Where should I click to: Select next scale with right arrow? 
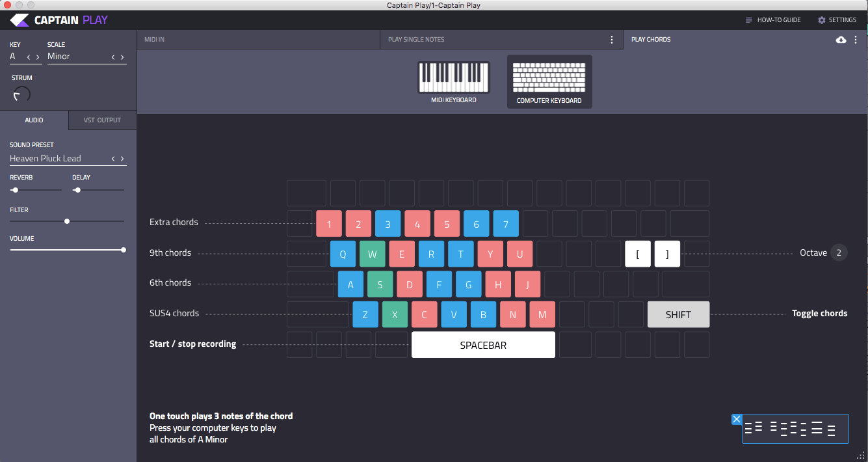(x=122, y=57)
